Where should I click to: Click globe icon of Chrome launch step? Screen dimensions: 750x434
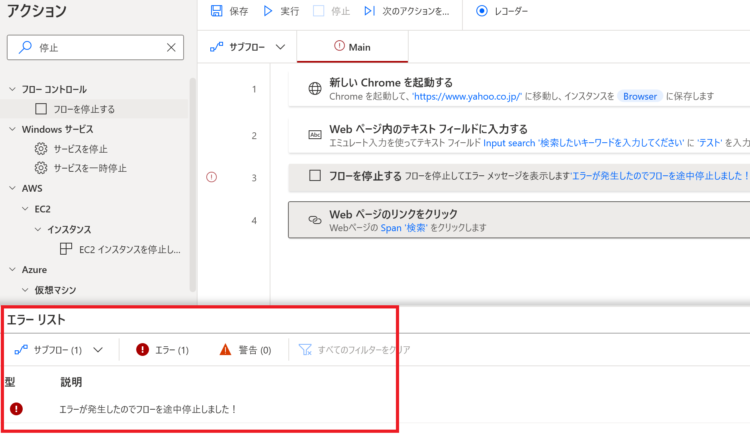(x=315, y=89)
